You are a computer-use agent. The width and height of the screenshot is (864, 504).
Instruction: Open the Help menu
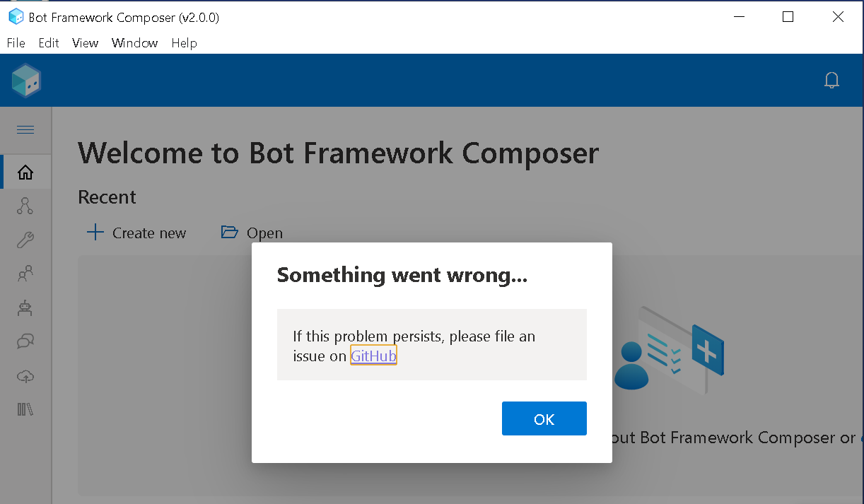point(184,43)
